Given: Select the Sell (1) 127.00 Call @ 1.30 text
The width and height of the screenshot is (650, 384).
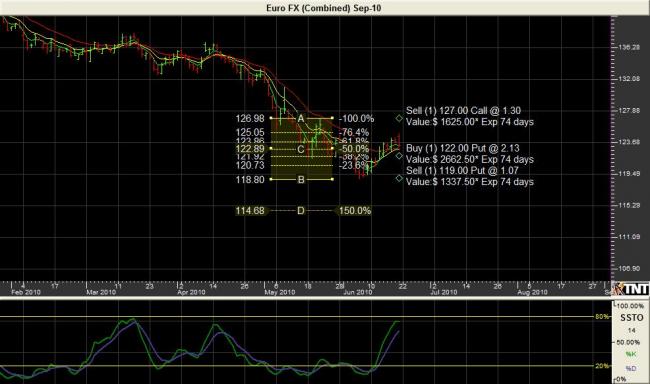Looking at the screenshot, I should [463, 111].
